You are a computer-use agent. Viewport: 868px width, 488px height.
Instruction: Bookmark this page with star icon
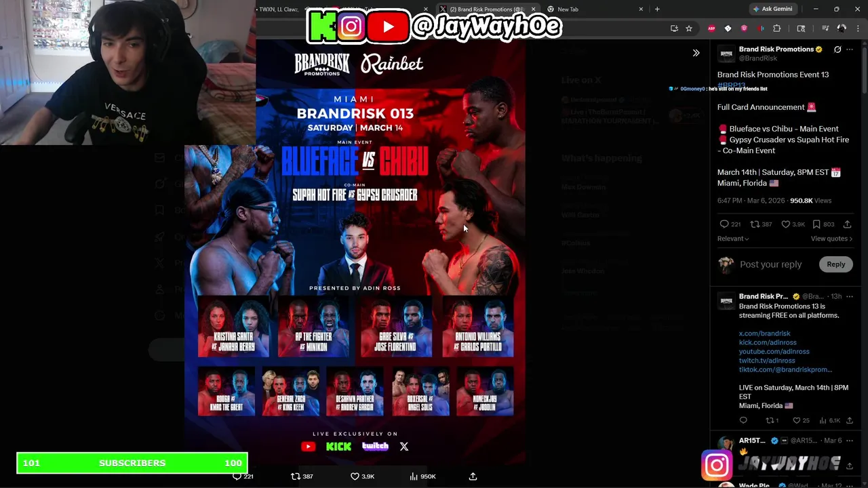[689, 28]
